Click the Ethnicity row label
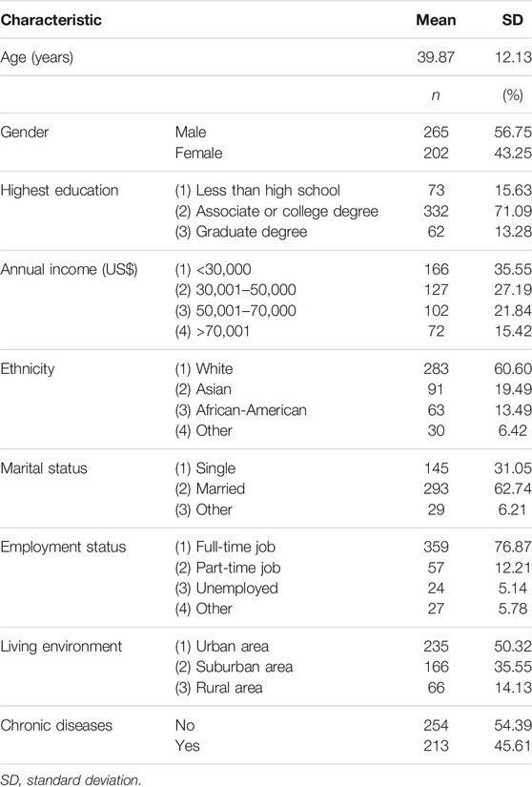532x787 pixels. (x=28, y=369)
